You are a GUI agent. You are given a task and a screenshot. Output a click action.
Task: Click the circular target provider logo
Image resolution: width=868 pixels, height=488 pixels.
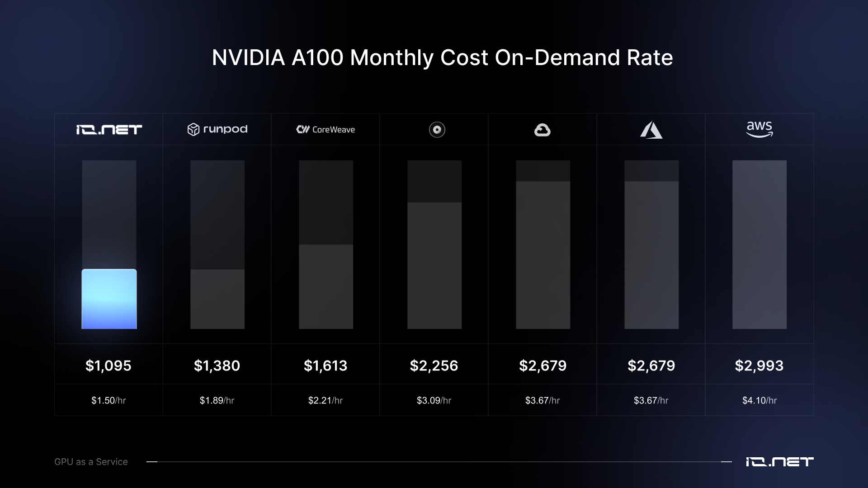point(437,130)
